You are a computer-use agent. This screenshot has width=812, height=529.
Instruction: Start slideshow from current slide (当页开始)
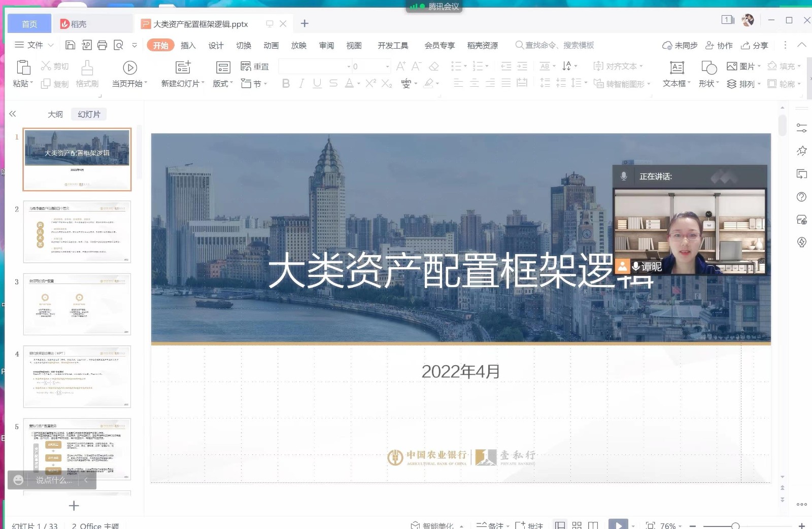[x=130, y=74]
